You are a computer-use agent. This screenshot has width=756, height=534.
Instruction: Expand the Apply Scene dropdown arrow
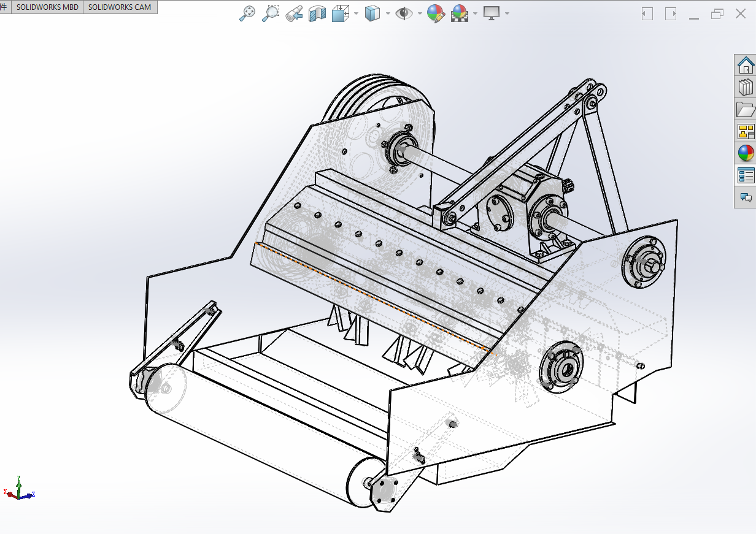click(x=476, y=13)
